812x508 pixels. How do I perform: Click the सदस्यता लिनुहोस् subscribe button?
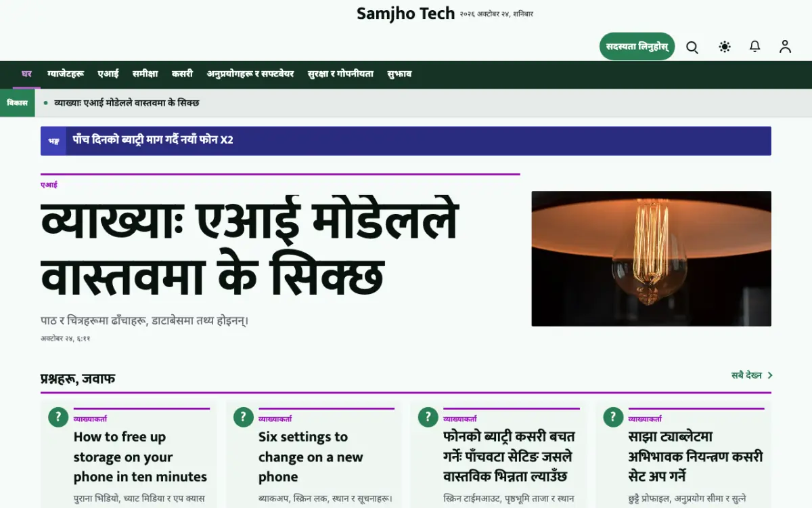pos(637,47)
